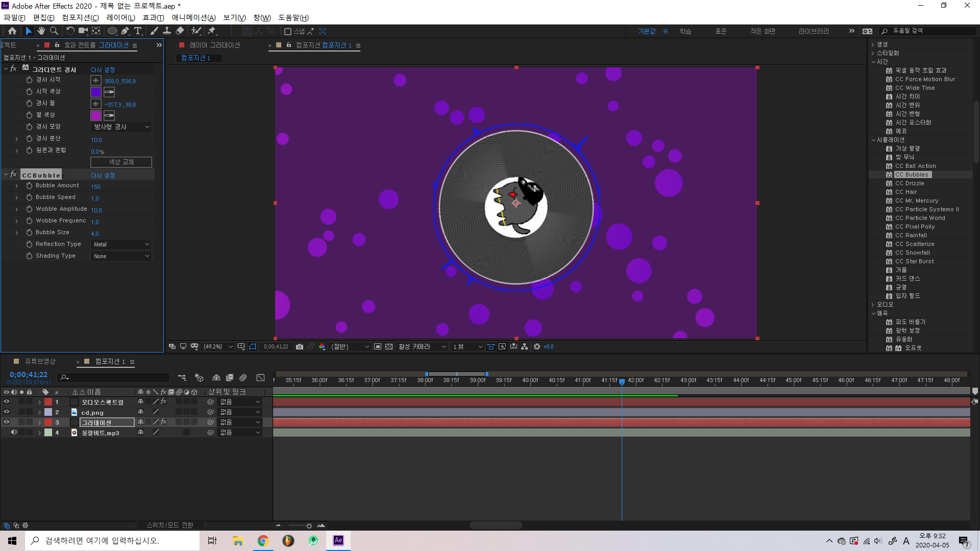
Task: Select the Zoom magnifier tool
Action: [x=54, y=31]
